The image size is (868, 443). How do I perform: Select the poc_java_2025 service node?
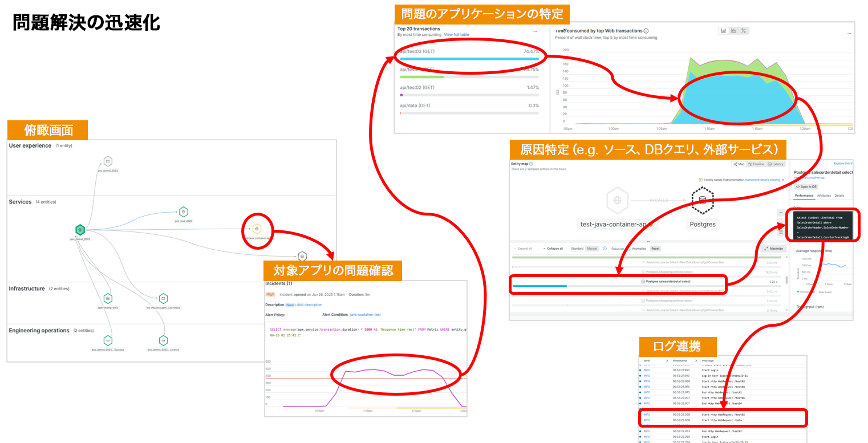[x=183, y=212]
